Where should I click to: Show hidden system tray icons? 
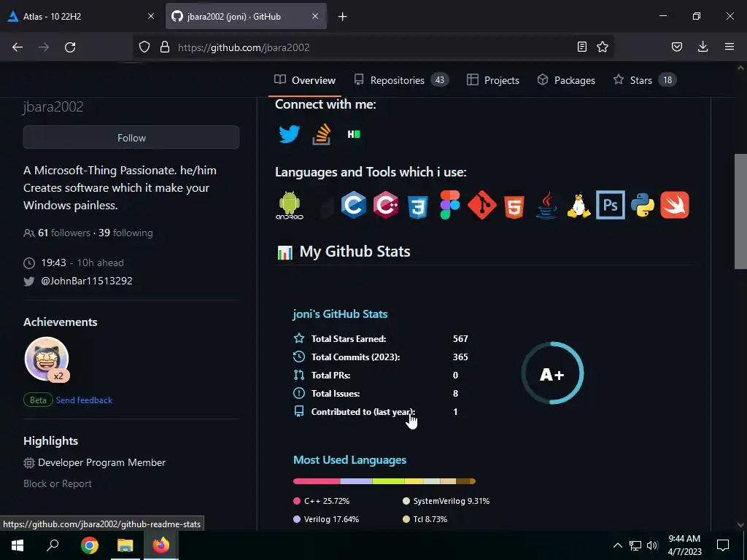pos(617,545)
